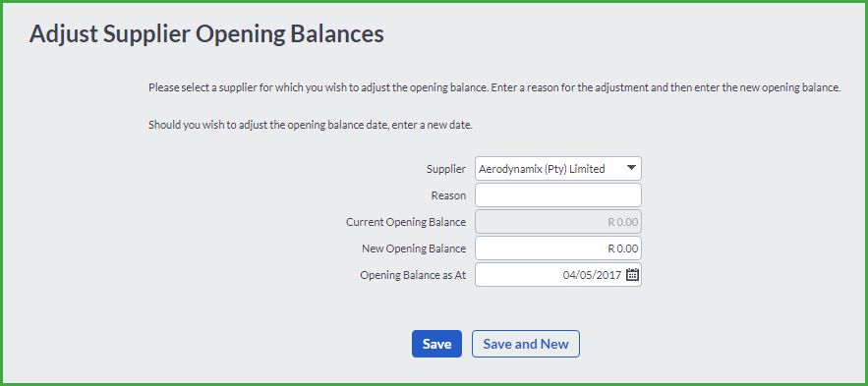Expand the Supplier dropdown arrow
This screenshot has width=868, height=386.
click(632, 168)
